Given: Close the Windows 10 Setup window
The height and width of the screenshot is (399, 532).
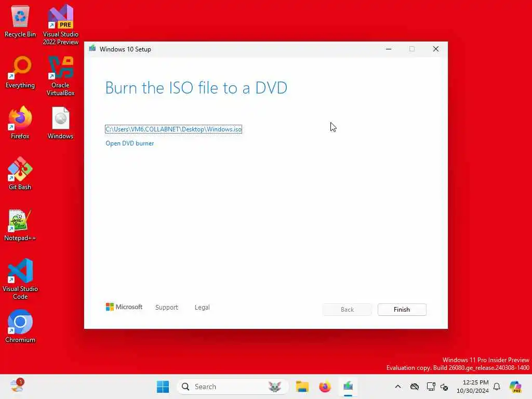Looking at the screenshot, I should pyautogui.click(x=436, y=49).
